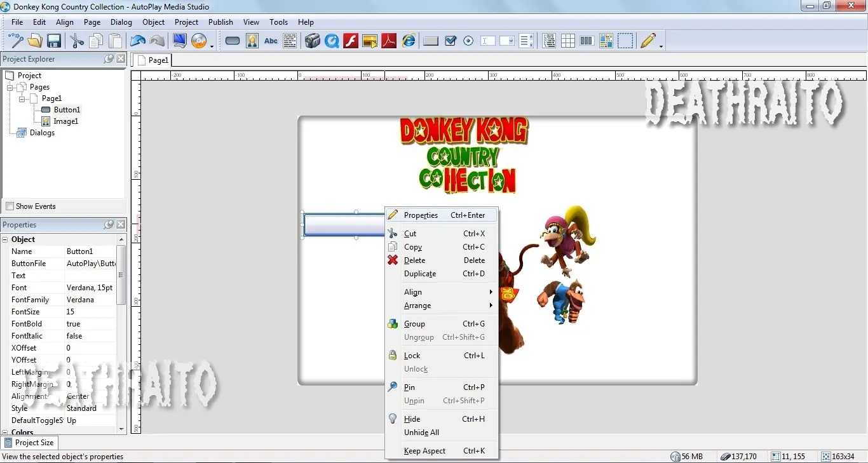Insert a Progress bar object from toolbar

point(587,41)
